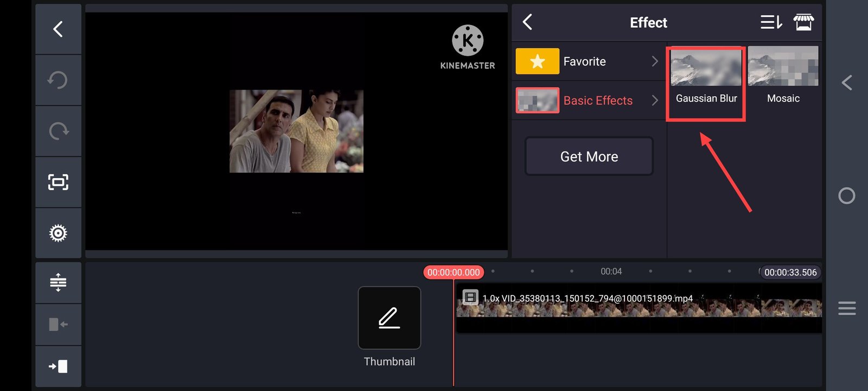Click the undo icon
The height and width of the screenshot is (391, 868).
[x=58, y=80]
